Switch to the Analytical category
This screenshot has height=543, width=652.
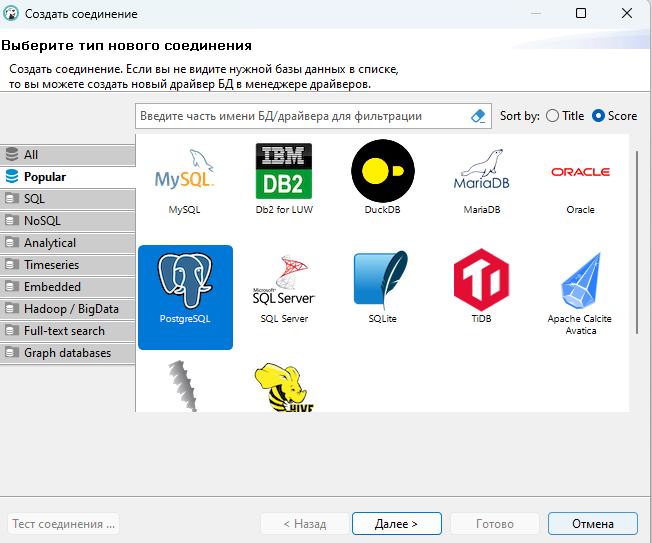68,243
